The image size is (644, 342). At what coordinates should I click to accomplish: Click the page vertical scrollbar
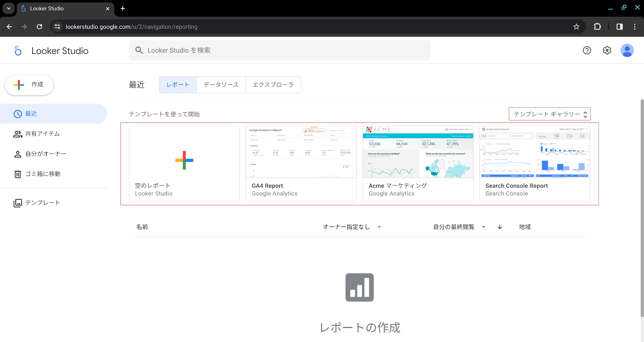tap(642, 208)
